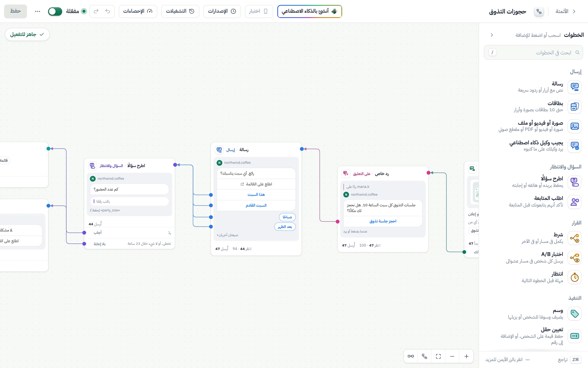This screenshot has width=588, height=368.
Task: Click the connections link icon in canvas toolbar
Action: click(x=411, y=356)
